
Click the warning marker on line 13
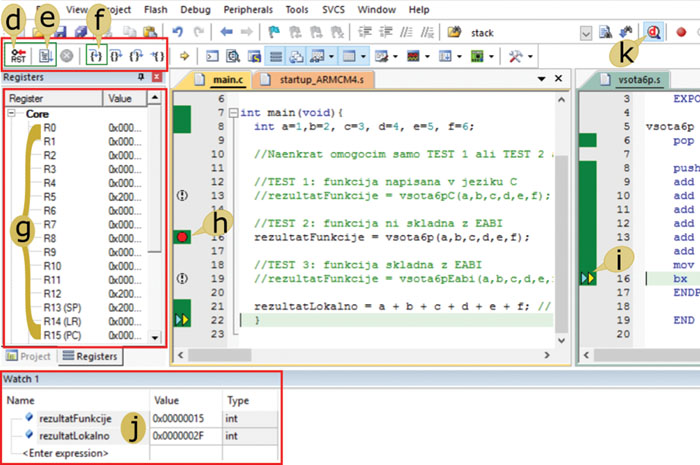[182, 195]
